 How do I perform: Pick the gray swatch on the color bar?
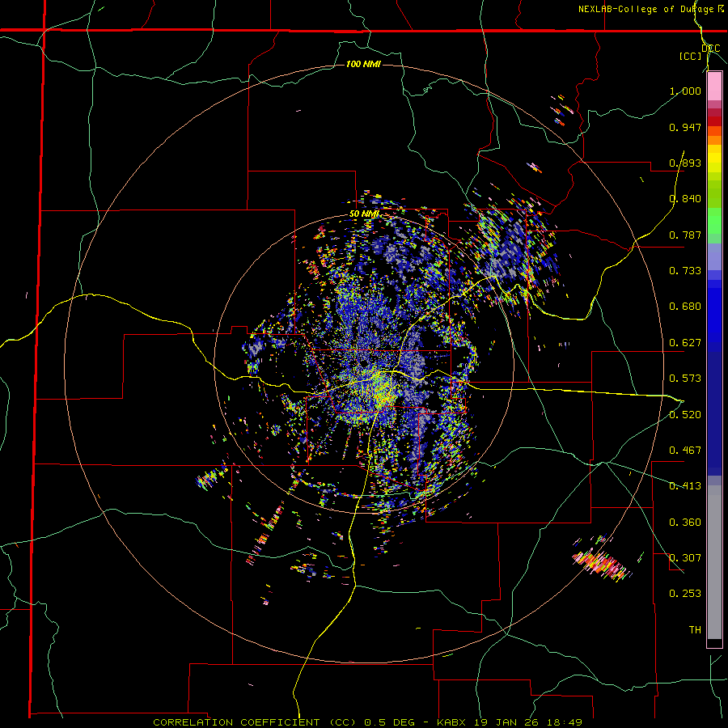(714, 562)
